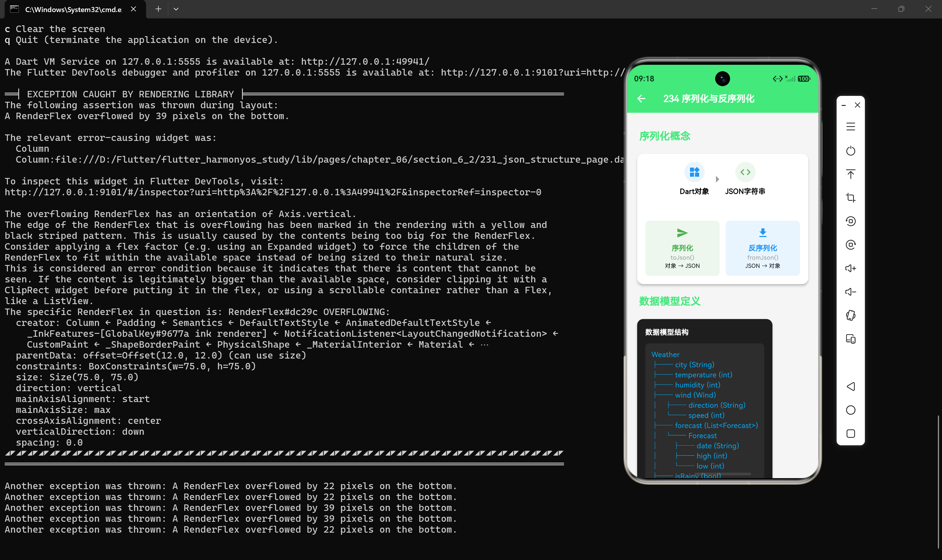942x560 pixels.
Task: Click the circular capture icon in sidebar
Action: (850, 244)
